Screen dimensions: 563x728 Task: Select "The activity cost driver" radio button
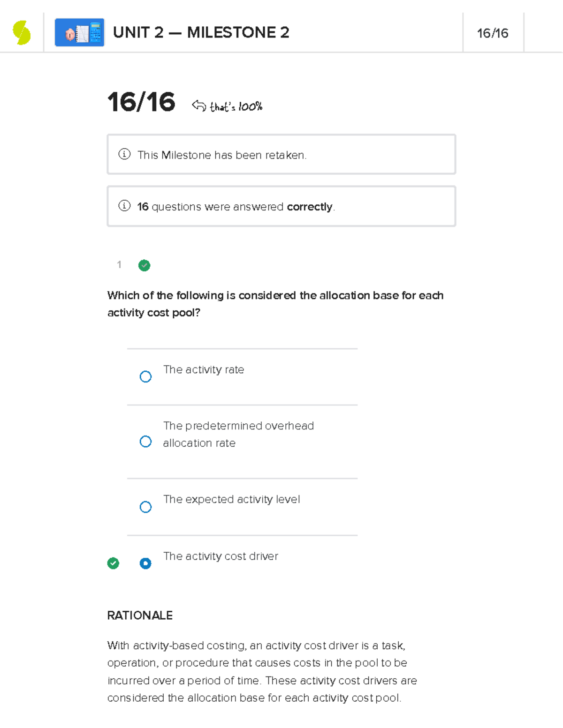(x=145, y=563)
